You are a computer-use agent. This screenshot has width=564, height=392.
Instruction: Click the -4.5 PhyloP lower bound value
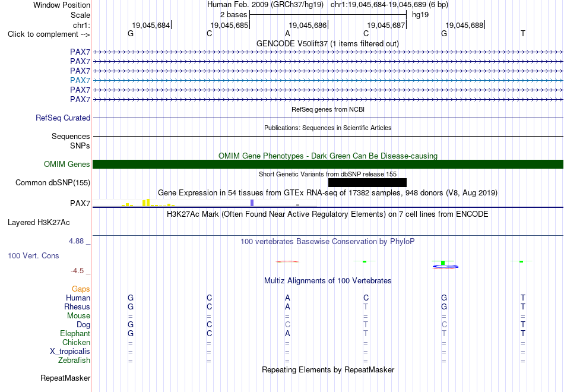point(77,271)
